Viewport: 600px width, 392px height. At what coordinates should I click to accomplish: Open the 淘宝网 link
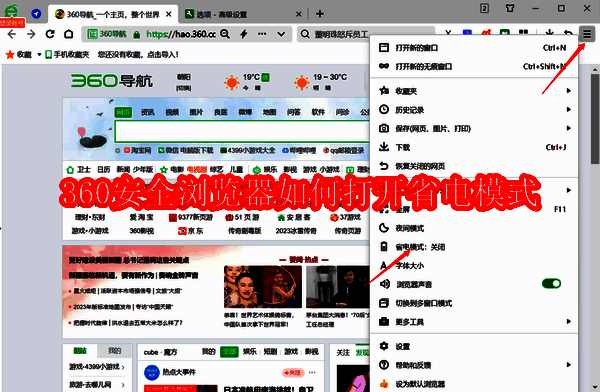point(137,150)
